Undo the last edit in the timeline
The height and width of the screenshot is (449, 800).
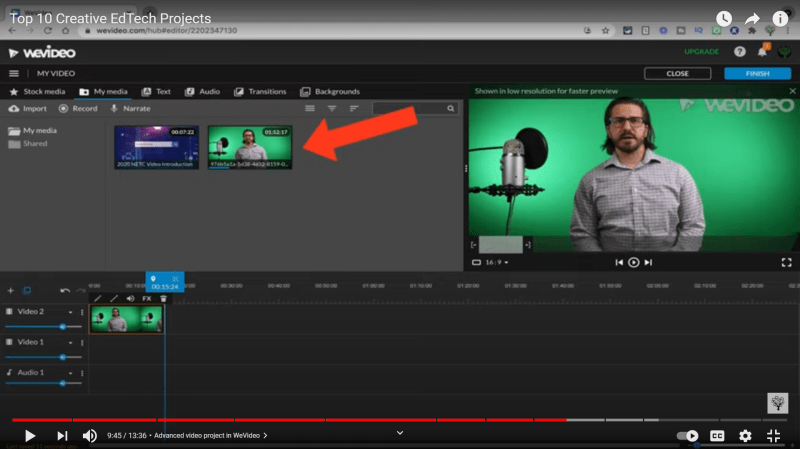[x=65, y=290]
